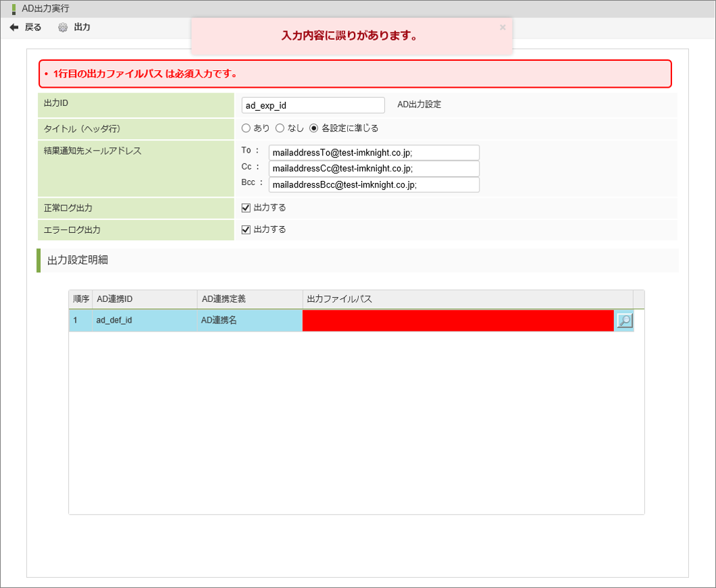The height and width of the screenshot is (588, 716).
Task: Click the Bcc email address field
Action: pos(374,184)
